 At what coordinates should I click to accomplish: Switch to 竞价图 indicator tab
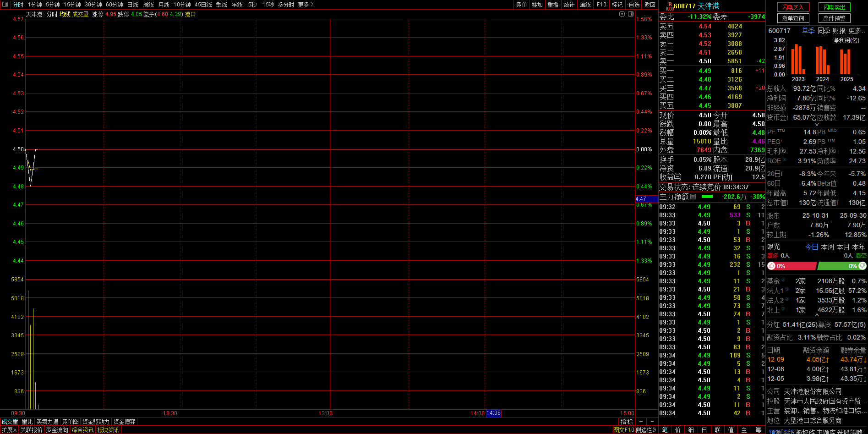click(71, 422)
